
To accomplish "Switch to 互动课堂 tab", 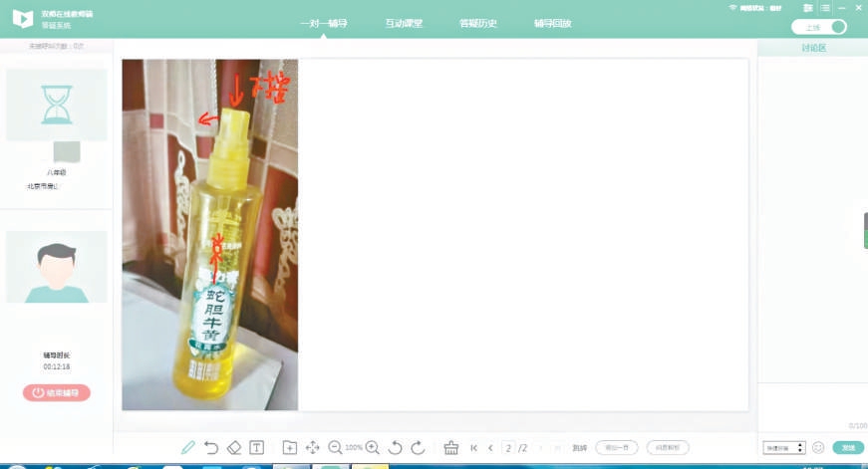I will click(x=404, y=23).
